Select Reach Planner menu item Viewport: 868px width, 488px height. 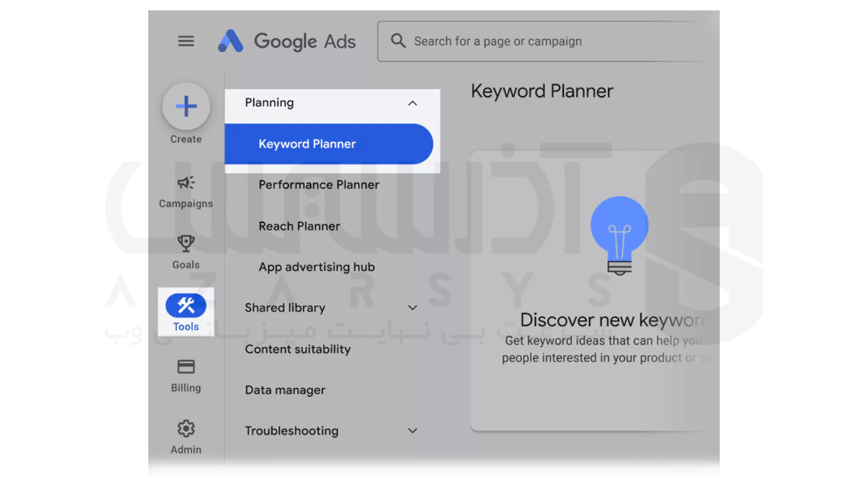click(299, 225)
